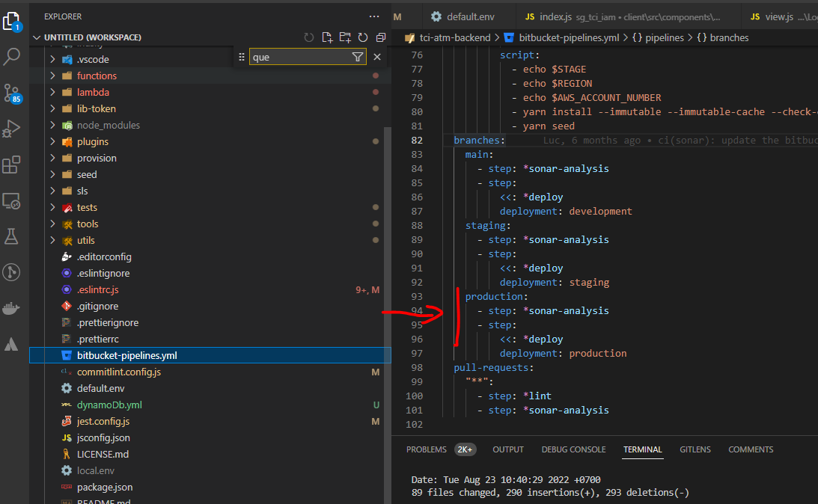Viewport: 818px width, 504px height.
Task: Collapse the UNTITLED (WORKSPACE) section
Action: tap(93, 37)
